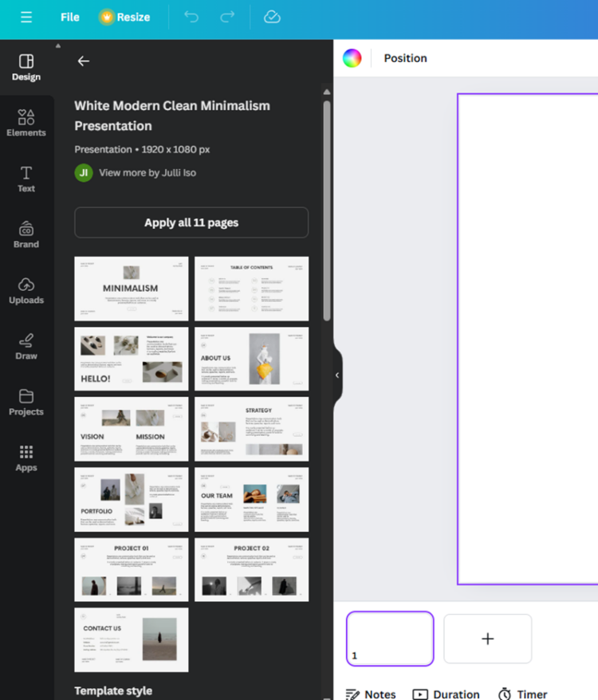Open the Brand sidebar panel
Image resolution: width=598 pixels, height=700 pixels.
[26, 235]
